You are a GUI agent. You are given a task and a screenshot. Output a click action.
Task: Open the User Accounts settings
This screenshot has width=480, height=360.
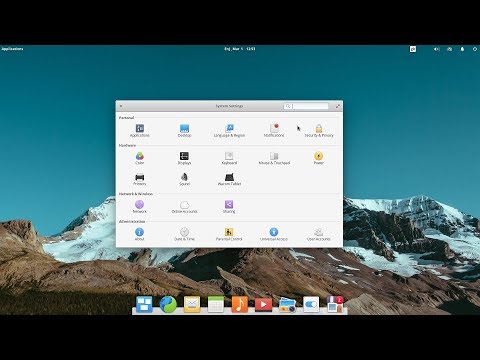(319, 234)
